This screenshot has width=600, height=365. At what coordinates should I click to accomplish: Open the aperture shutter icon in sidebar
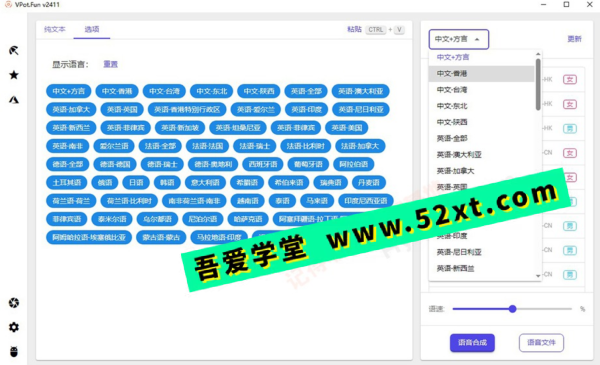coord(14,303)
